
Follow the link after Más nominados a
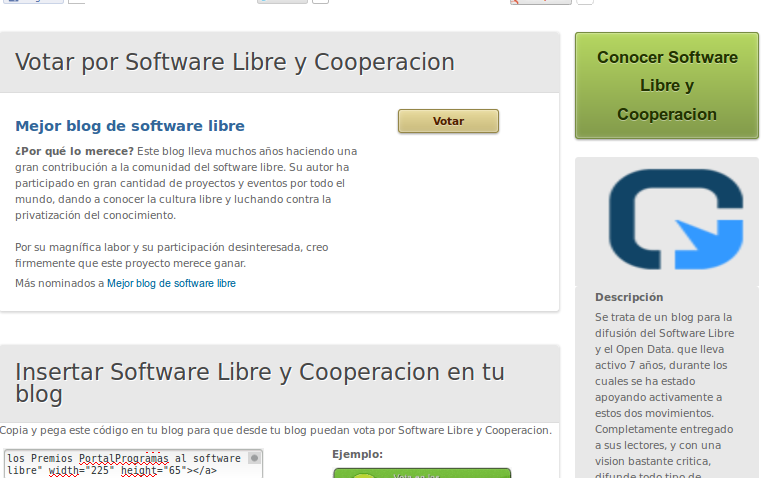(x=171, y=284)
